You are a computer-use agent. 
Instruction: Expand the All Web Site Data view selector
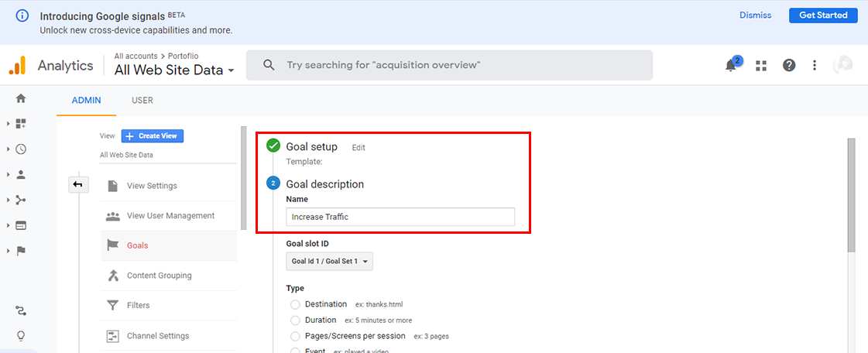(x=174, y=70)
